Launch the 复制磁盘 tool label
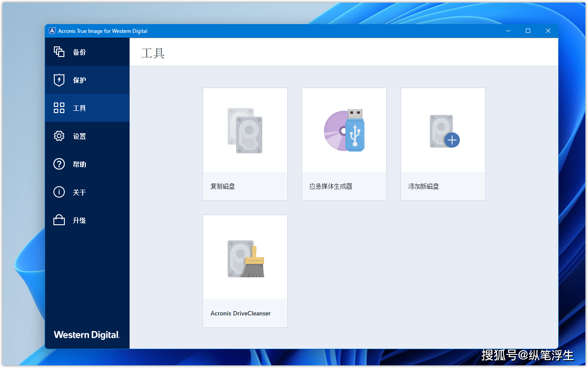The height and width of the screenshot is (368, 588). (222, 186)
